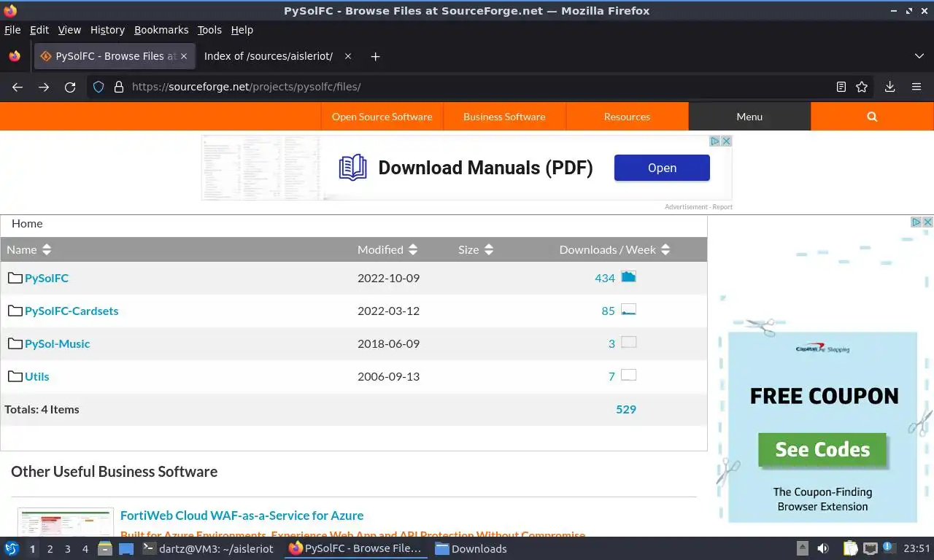The height and width of the screenshot is (560, 934).
Task: Open Utils downloads chart icon
Action: point(628,375)
